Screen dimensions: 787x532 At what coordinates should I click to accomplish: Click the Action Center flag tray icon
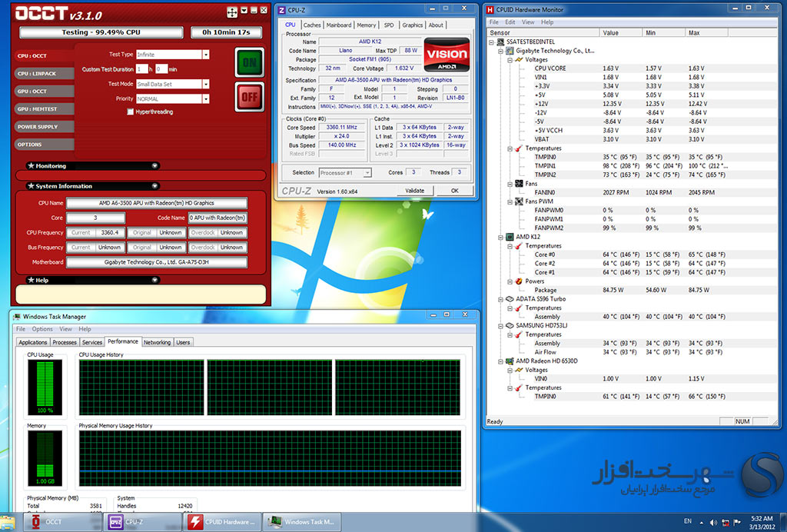[x=737, y=523]
